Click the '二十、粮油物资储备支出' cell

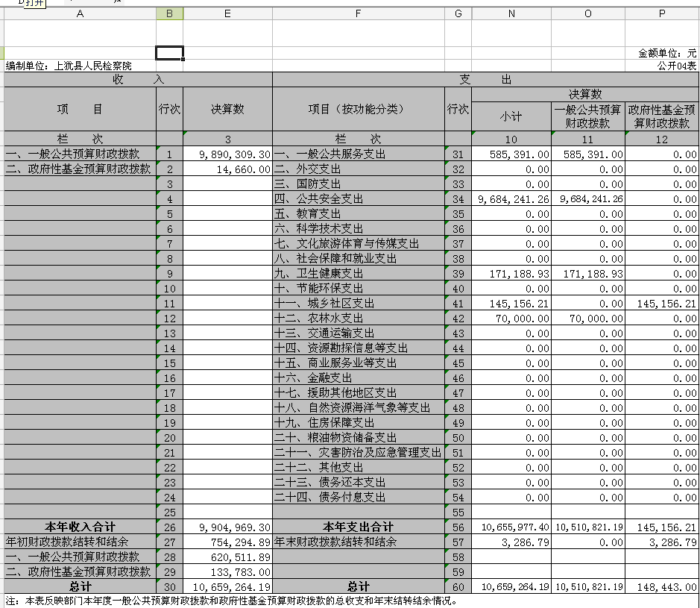(359, 437)
